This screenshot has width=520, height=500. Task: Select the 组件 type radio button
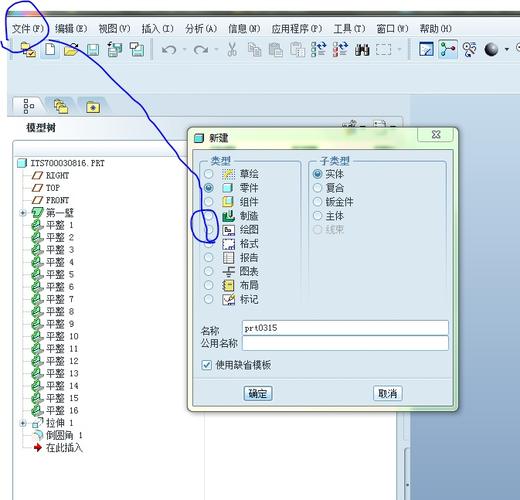click(209, 202)
